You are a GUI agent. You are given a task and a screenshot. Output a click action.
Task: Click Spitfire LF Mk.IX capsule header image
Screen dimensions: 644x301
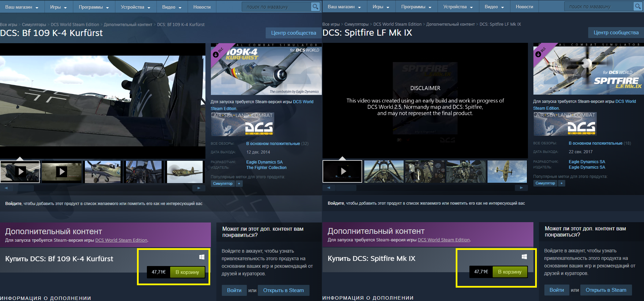[589, 69]
